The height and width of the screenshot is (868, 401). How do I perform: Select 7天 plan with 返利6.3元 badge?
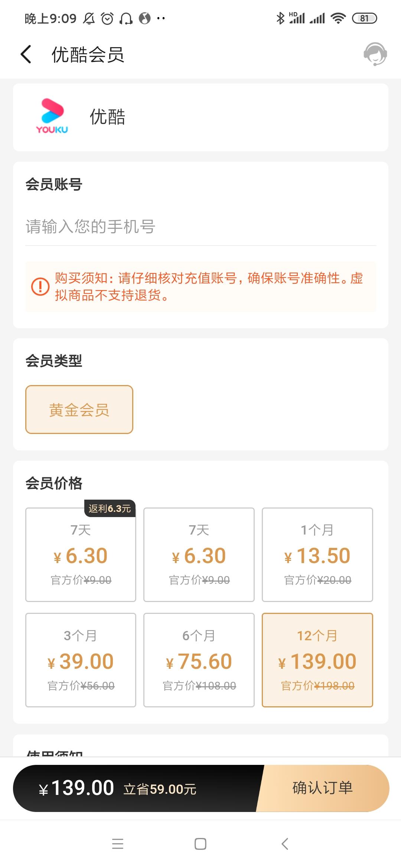(x=81, y=555)
